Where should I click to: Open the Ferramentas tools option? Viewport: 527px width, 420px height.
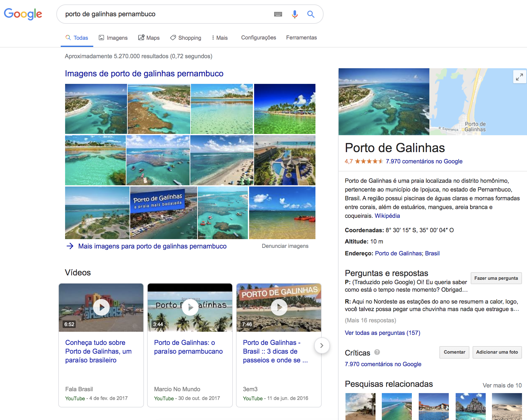point(301,38)
